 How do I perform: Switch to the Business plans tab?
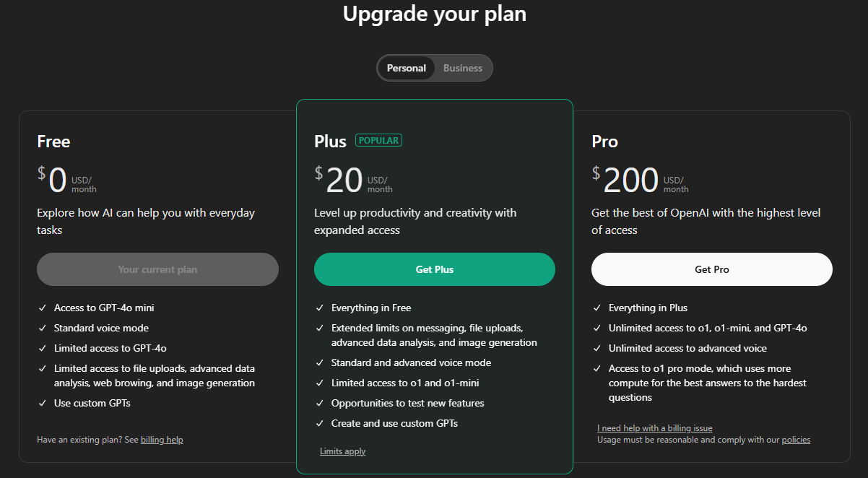(463, 68)
